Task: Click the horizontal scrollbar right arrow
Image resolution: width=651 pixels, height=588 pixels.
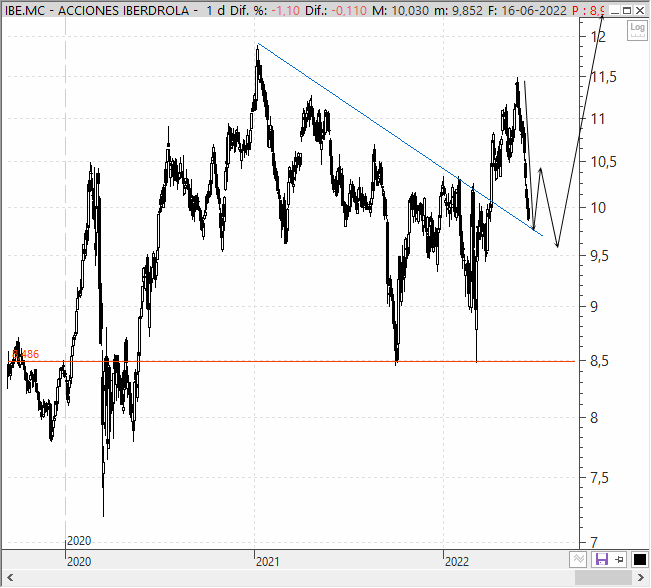Action: click(641, 578)
